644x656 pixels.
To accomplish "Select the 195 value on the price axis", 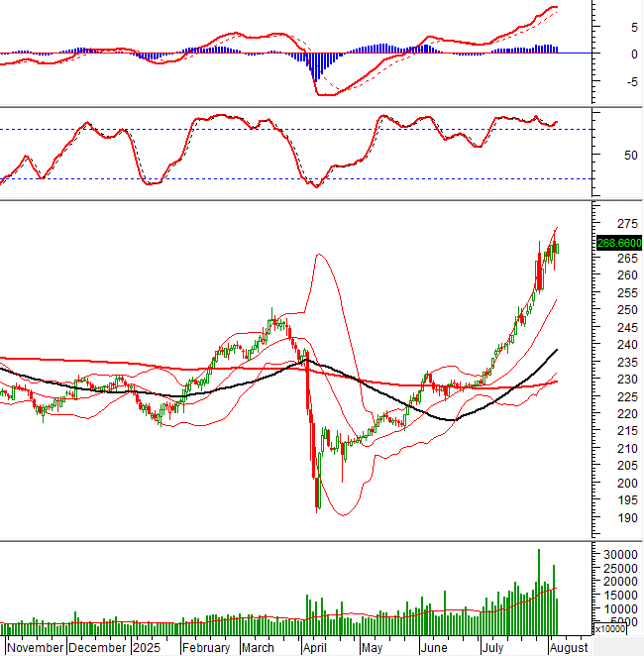I will click(628, 500).
